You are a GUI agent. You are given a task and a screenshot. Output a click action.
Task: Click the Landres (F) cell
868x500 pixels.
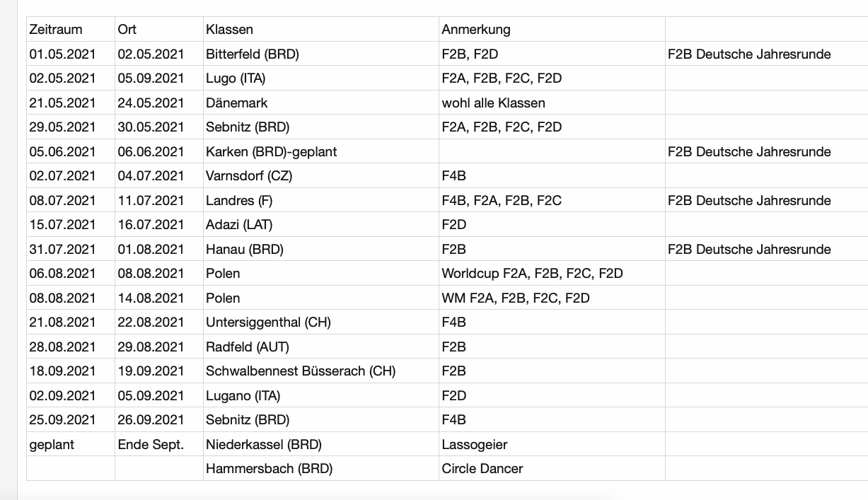(320, 200)
